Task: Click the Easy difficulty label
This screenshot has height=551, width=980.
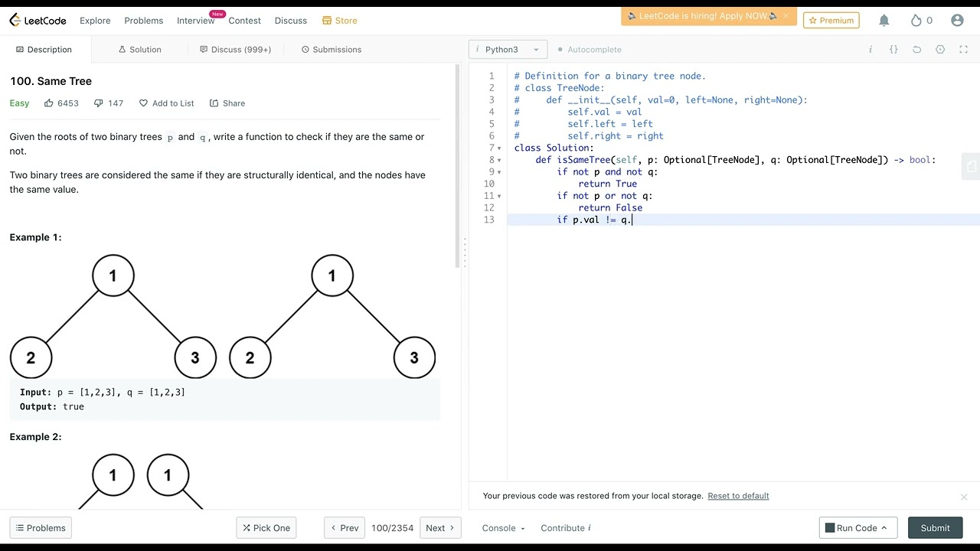Action: click(19, 103)
